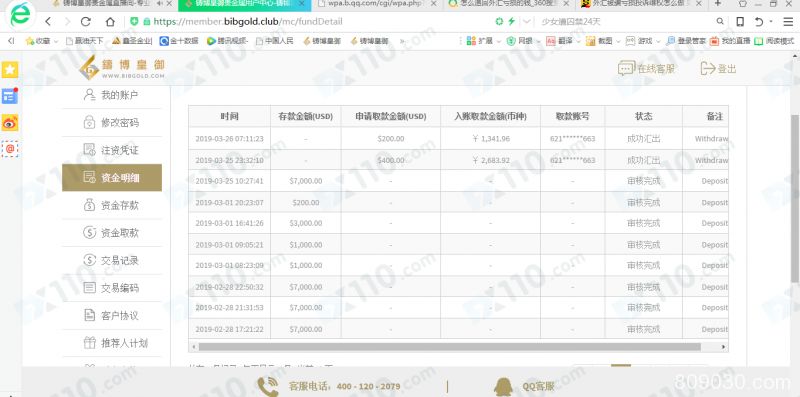Click the $3,000.00 deposit cell

click(x=306, y=223)
